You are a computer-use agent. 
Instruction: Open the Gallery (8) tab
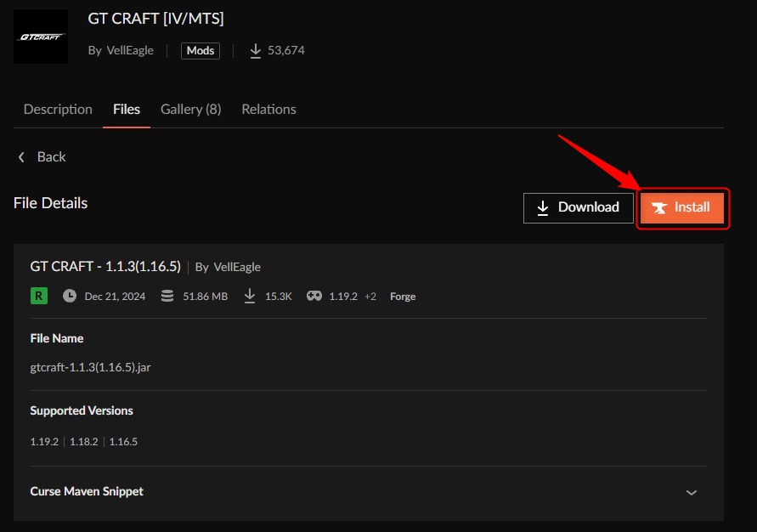pyautogui.click(x=190, y=109)
